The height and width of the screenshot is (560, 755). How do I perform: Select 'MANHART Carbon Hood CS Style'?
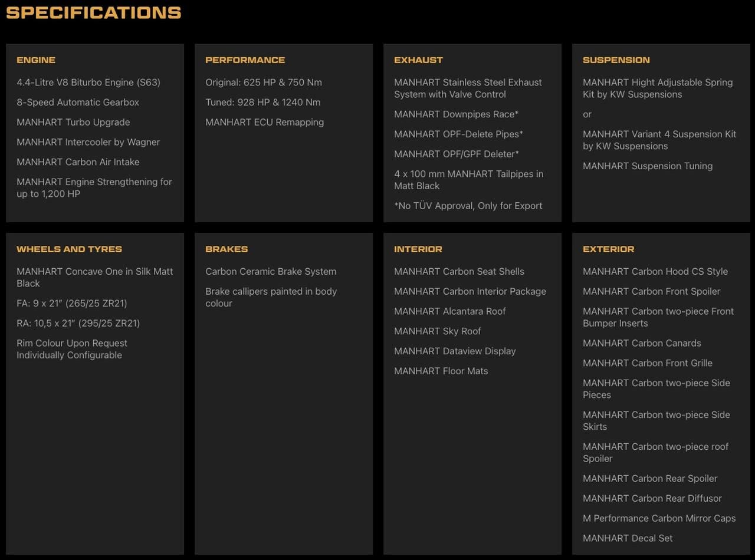point(655,272)
